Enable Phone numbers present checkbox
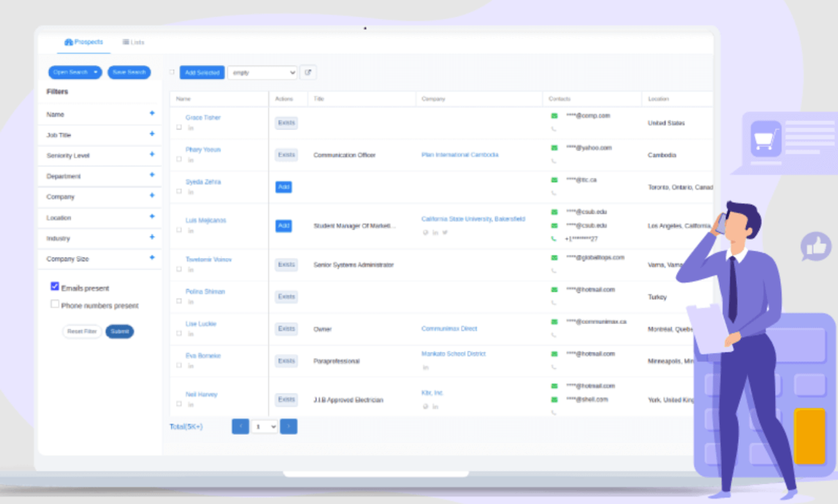Image resolution: width=838 pixels, height=504 pixels. (55, 304)
